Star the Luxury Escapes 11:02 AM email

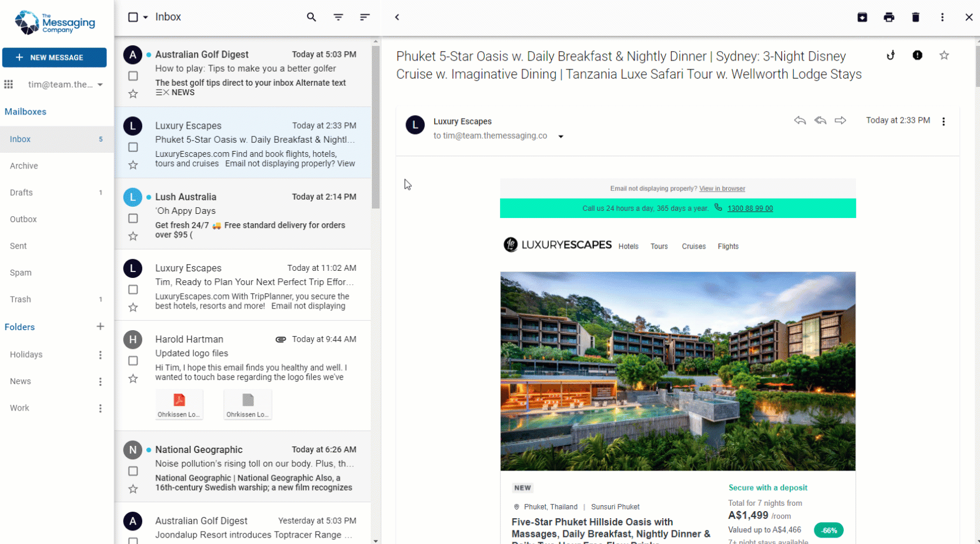(x=133, y=307)
